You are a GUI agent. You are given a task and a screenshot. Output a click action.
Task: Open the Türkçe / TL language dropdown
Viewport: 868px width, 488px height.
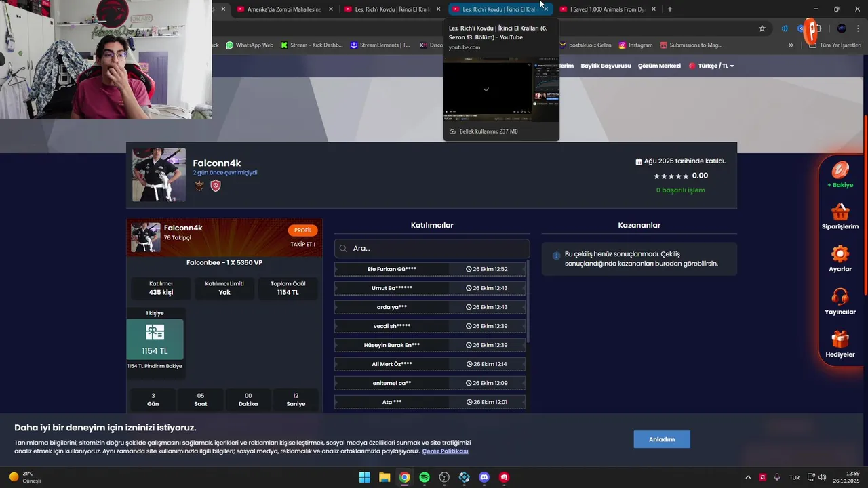[712, 66]
